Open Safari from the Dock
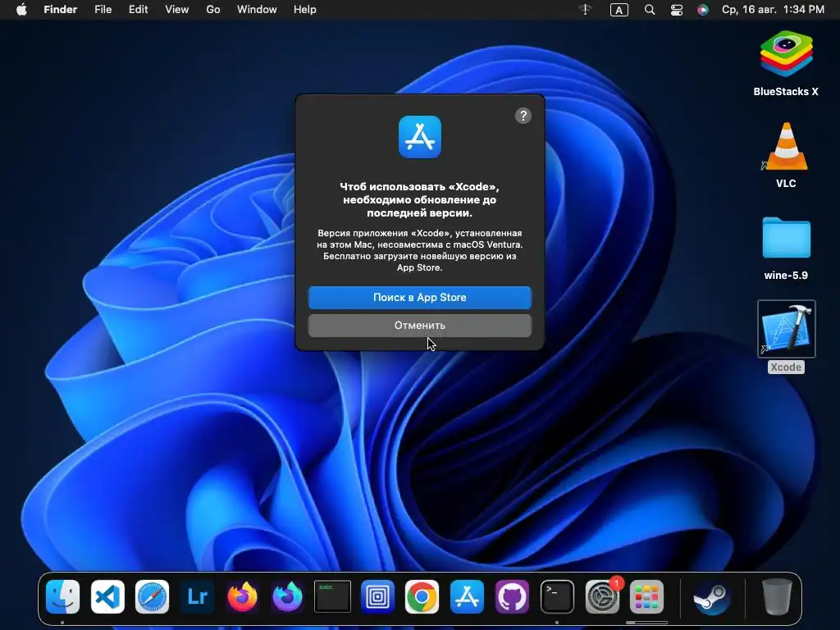Screen dimensions: 840x630 click(x=152, y=596)
